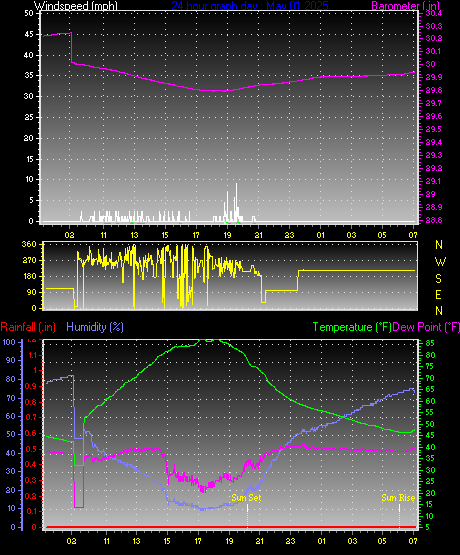Viewport: 460px width, 555px height.
Task: Click the 30.4 barometer axis value
Action: point(433,13)
